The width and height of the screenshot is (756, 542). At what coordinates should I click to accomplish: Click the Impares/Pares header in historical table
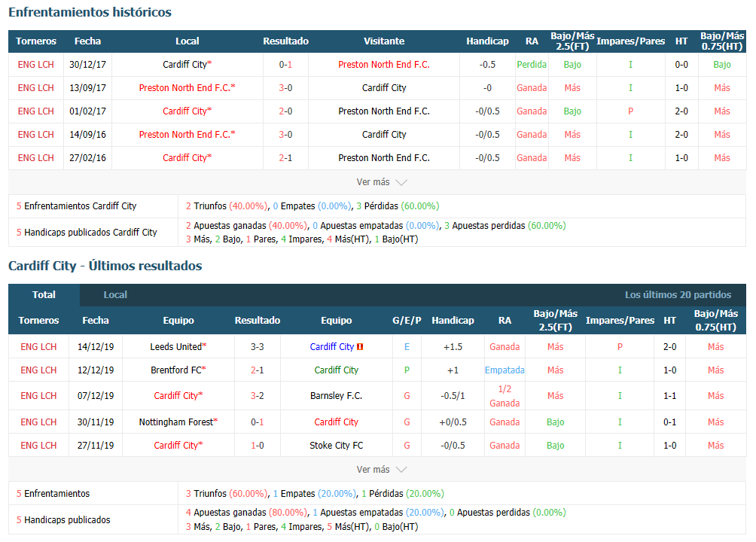[631, 41]
